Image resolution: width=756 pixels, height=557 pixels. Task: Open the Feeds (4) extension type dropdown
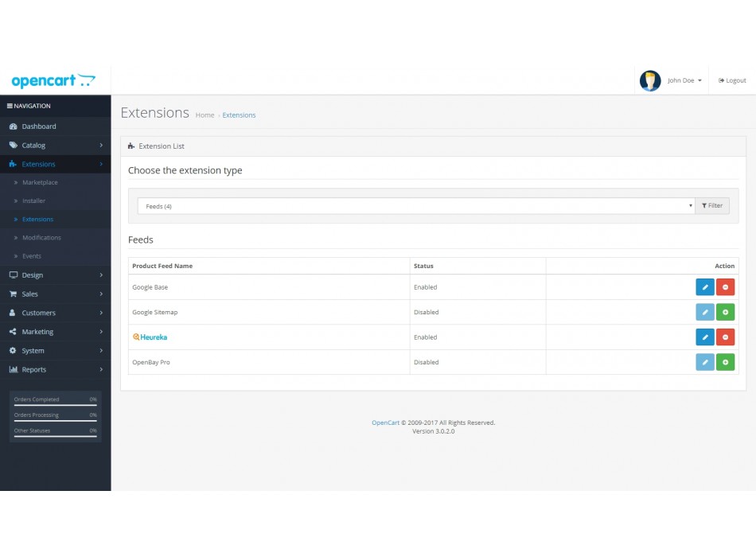click(x=416, y=206)
